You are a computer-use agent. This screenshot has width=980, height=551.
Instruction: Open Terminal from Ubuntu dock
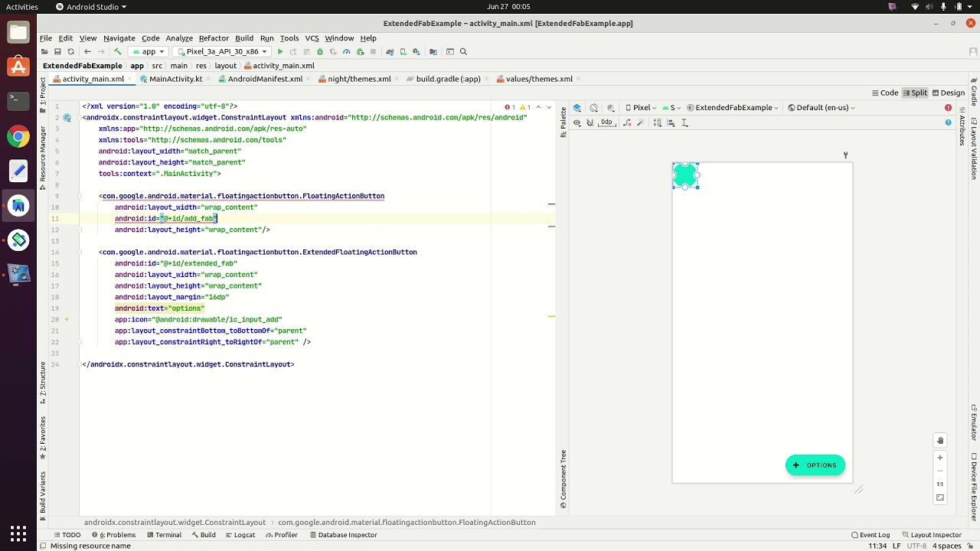pyautogui.click(x=18, y=99)
